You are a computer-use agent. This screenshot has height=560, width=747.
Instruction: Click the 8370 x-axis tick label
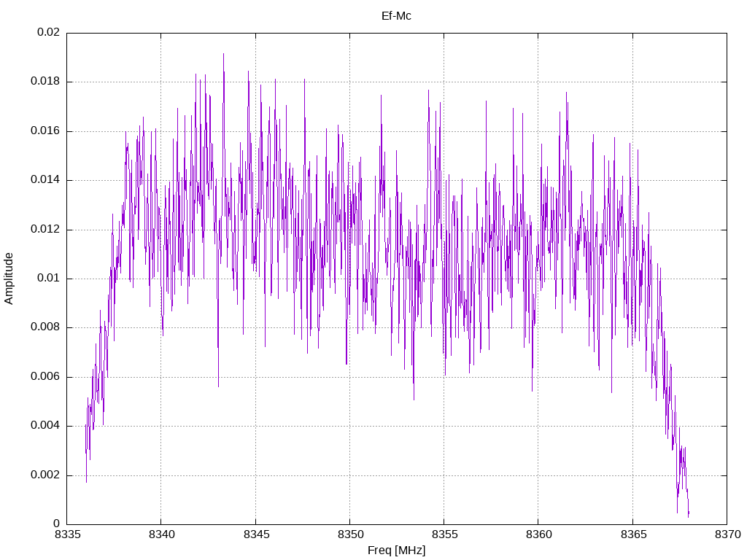click(x=727, y=534)
